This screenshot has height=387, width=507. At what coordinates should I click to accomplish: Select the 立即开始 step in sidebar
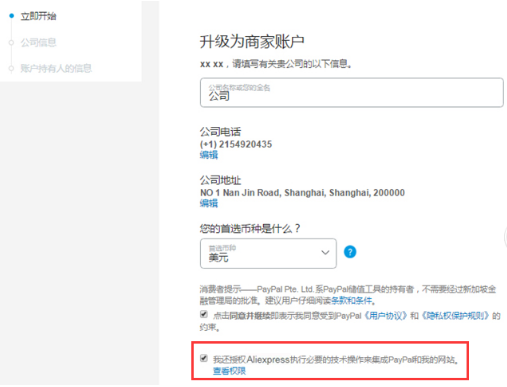(x=38, y=16)
